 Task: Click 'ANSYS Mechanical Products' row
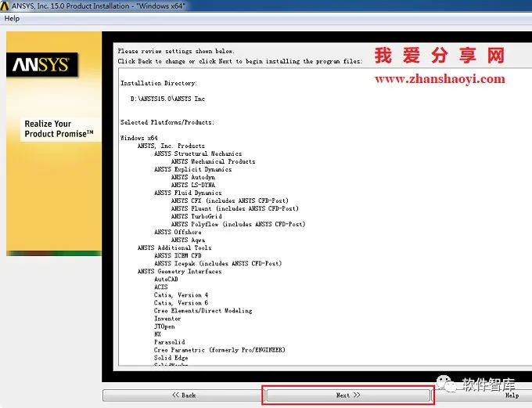pos(213,161)
